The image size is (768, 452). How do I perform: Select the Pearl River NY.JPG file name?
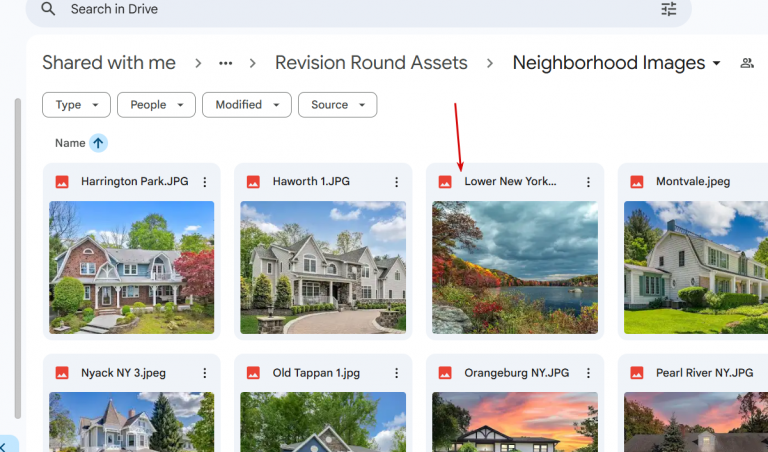705,373
